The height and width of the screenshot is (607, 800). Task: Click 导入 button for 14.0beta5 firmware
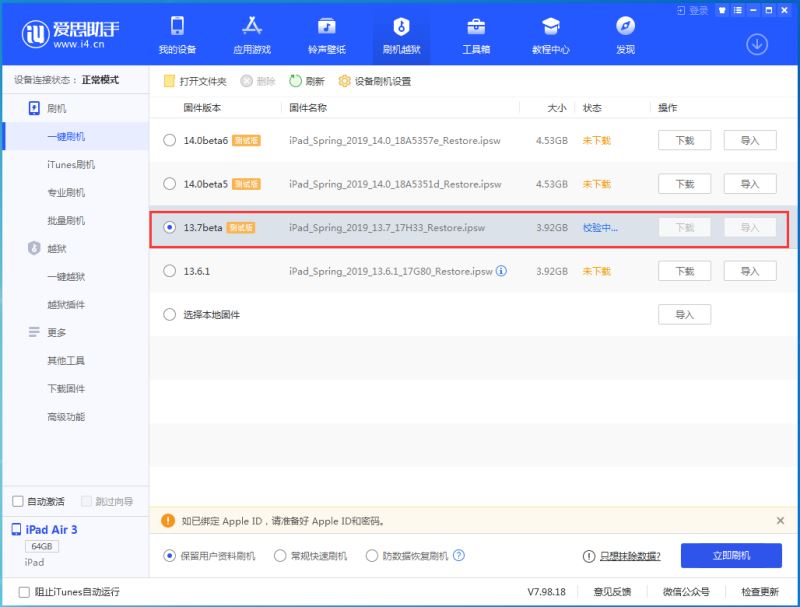(x=750, y=184)
